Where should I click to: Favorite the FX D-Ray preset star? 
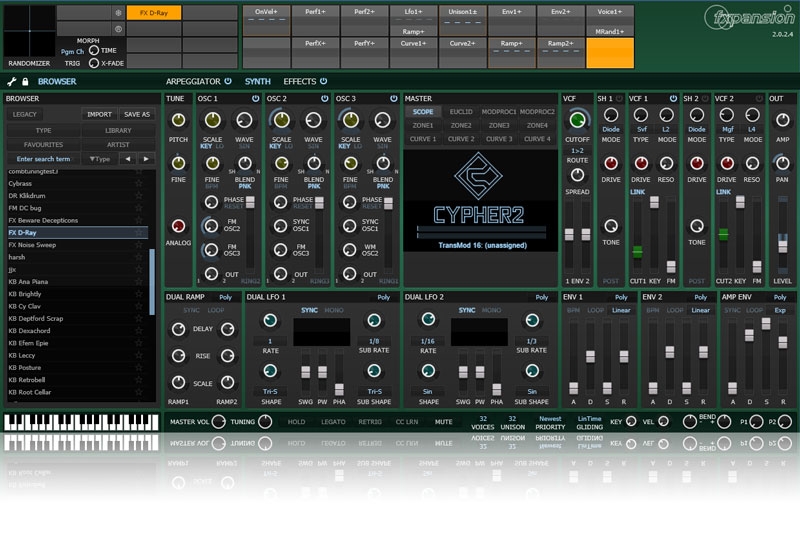click(x=138, y=233)
